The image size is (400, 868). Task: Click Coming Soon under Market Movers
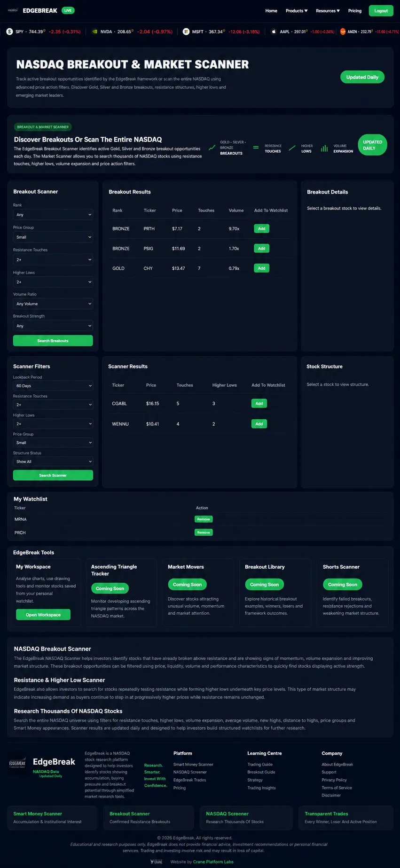pos(187,585)
